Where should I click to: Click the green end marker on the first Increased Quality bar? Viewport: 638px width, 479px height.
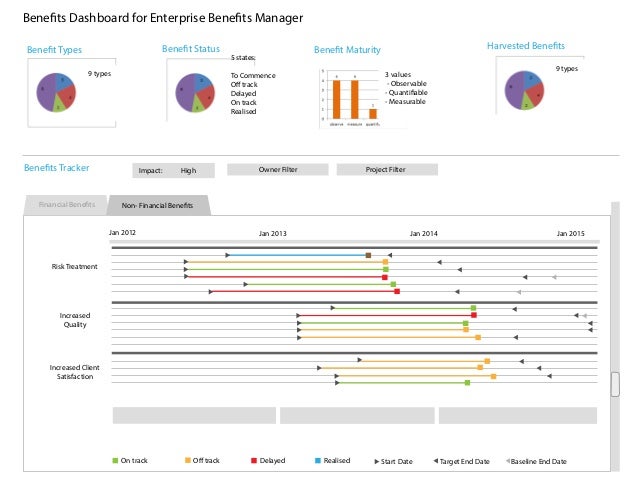pyautogui.click(x=473, y=308)
